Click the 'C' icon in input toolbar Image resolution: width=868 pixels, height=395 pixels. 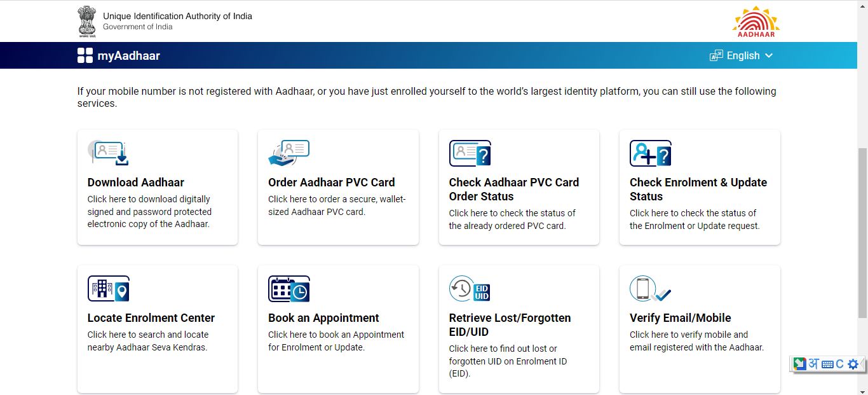839,364
